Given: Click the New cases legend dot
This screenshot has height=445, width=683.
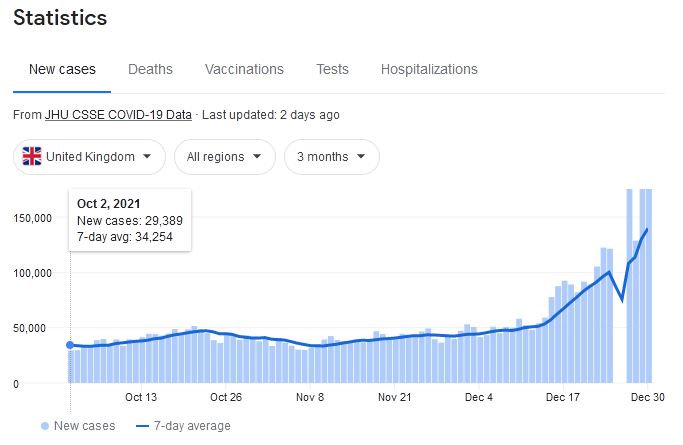Looking at the screenshot, I should click(x=44, y=426).
